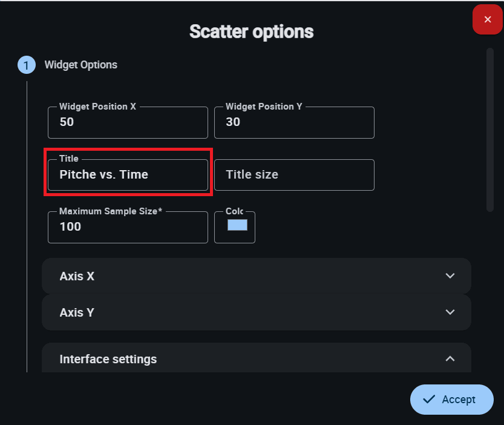
Task: Click the Interface settings section title
Action: (108, 359)
